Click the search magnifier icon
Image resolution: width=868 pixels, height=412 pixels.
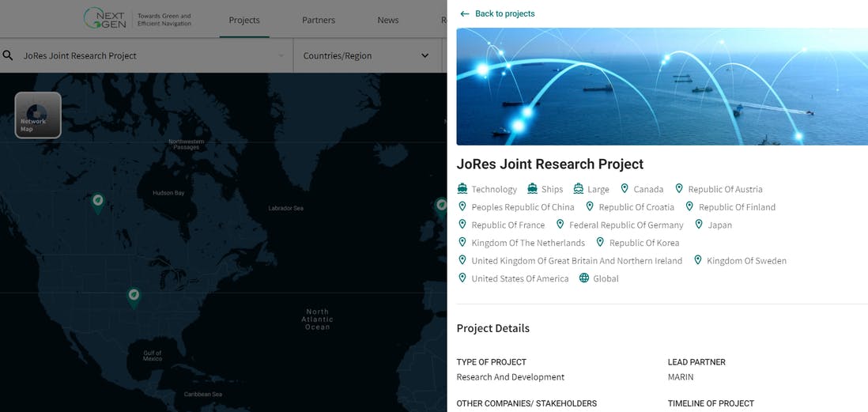click(9, 55)
